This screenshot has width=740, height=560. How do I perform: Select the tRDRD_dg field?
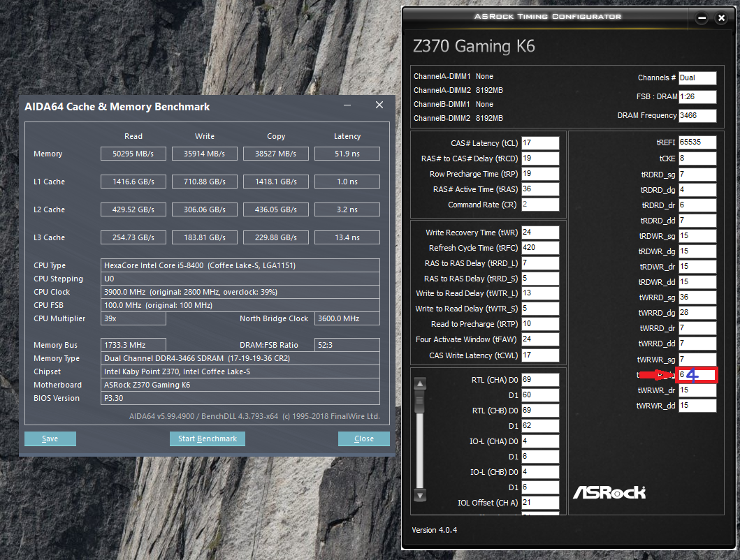coord(697,190)
